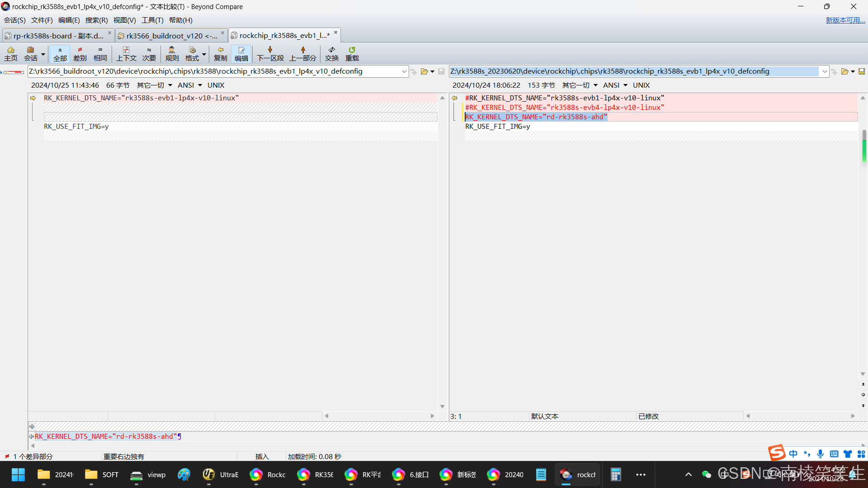
Task: Click the Swap sides (交换) icon
Action: click(331, 53)
